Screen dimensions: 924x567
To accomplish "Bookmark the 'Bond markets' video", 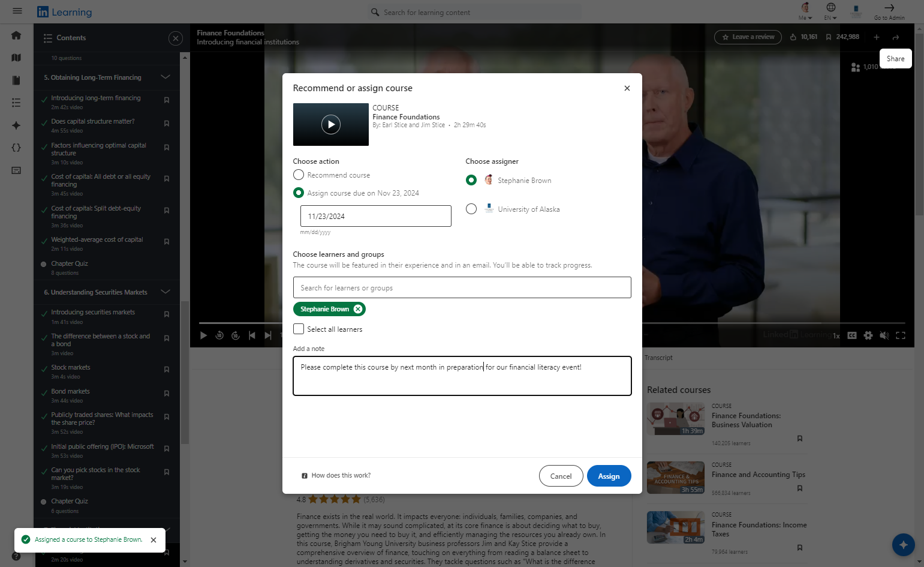I will tap(167, 394).
